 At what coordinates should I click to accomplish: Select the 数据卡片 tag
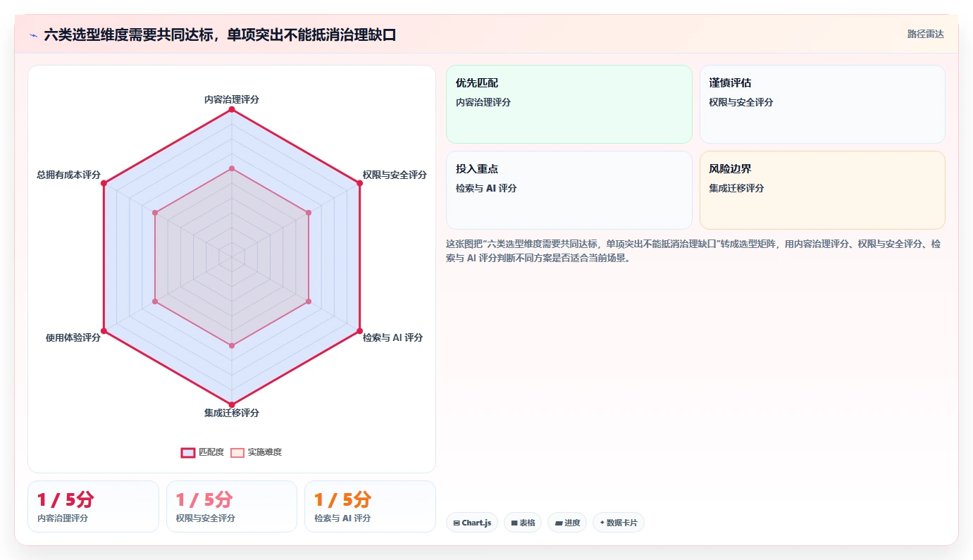618,523
